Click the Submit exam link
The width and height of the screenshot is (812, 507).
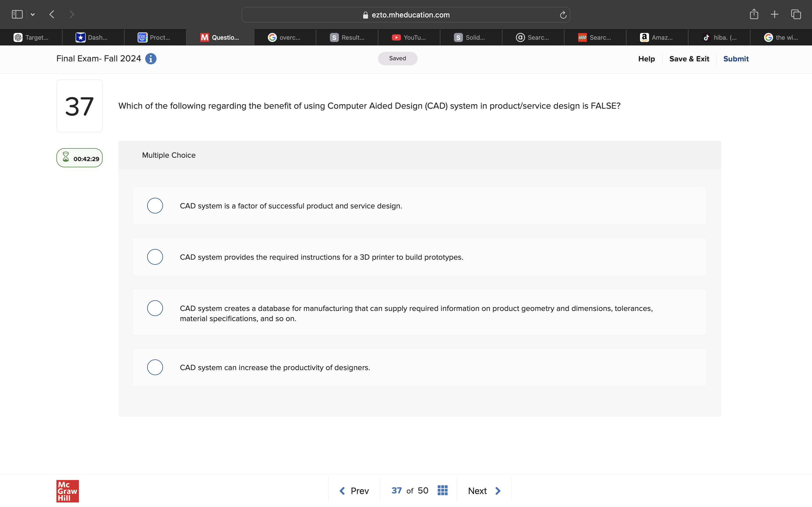coord(736,59)
